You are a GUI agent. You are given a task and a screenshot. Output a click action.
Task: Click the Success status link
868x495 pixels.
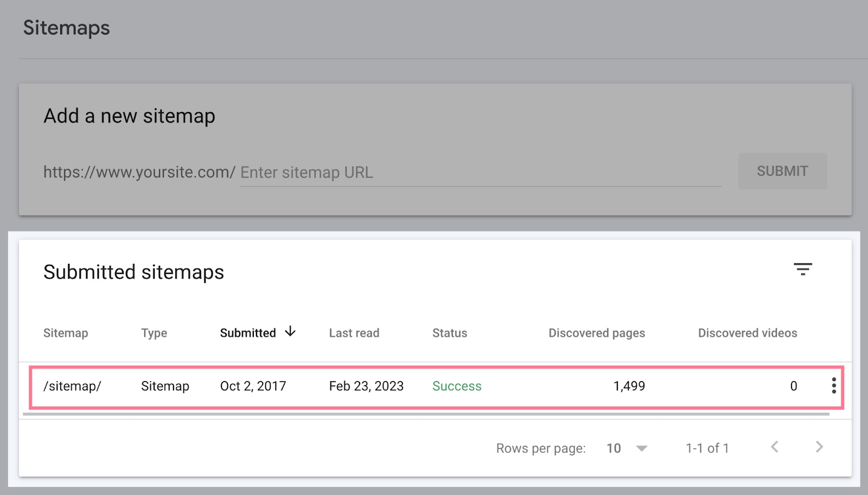click(457, 386)
